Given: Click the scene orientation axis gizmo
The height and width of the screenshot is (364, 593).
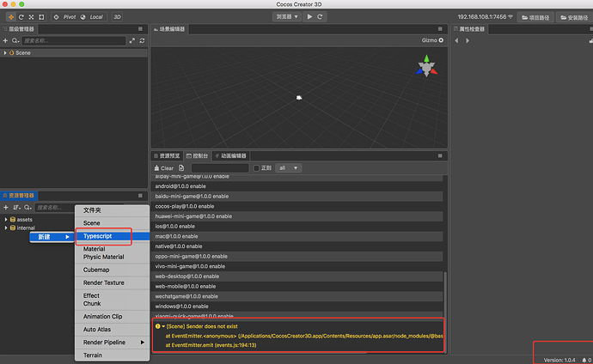Looking at the screenshot, I should (x=426, y=66).
